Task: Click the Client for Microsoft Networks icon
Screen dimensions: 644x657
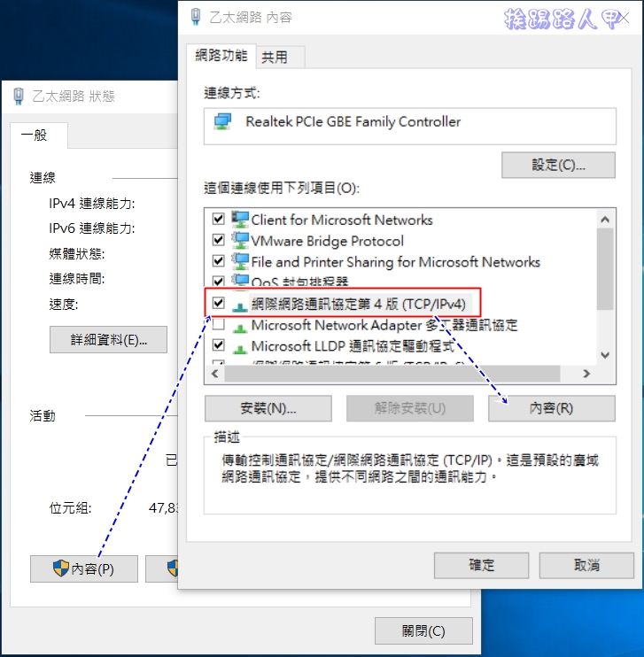Action: click(240, 219)
